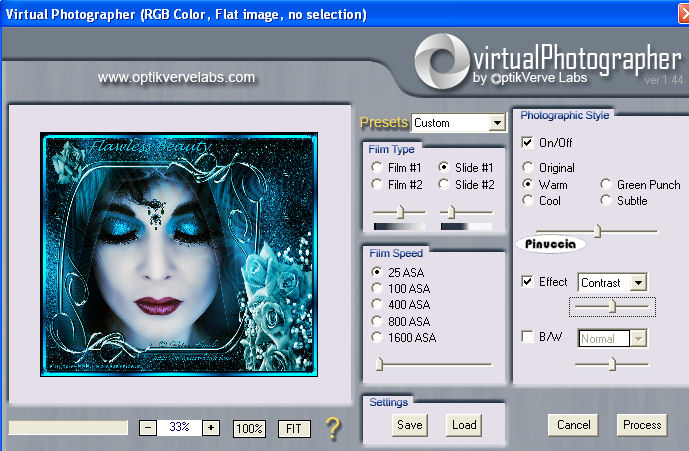Click the Effect Contrast amount slider

pyautogui.click(x=612, y=306)
